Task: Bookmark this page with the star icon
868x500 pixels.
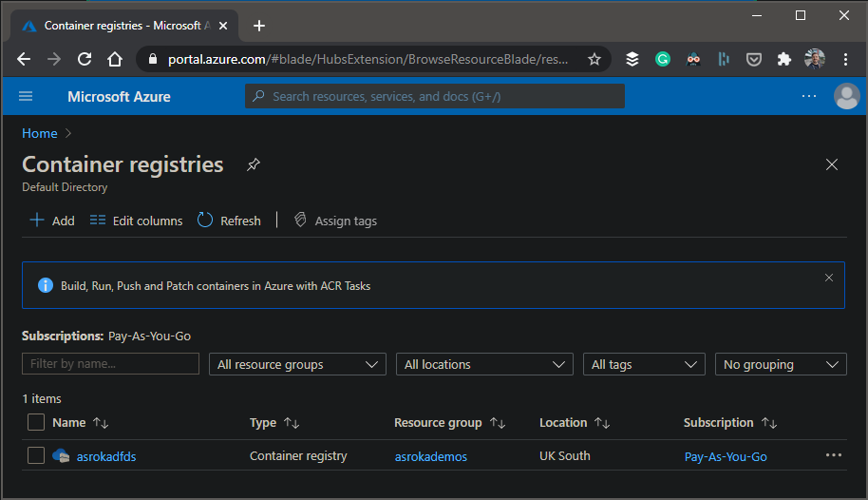Action: pos(594,59)
